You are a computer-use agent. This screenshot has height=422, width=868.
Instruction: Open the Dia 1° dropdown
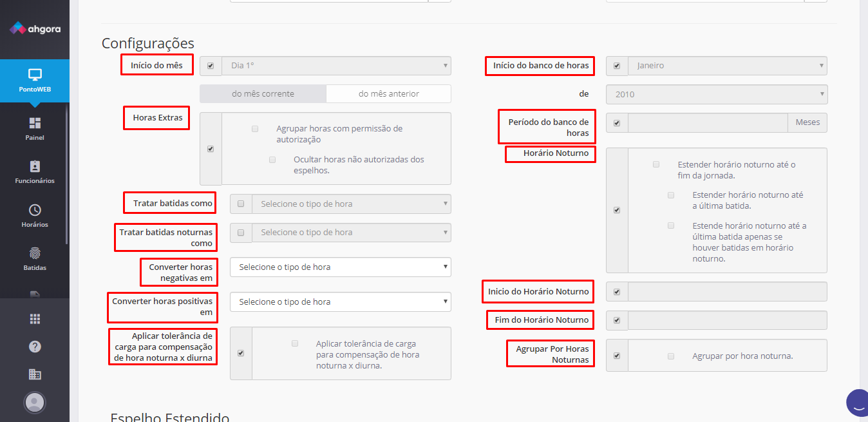(x=336, y=66)
